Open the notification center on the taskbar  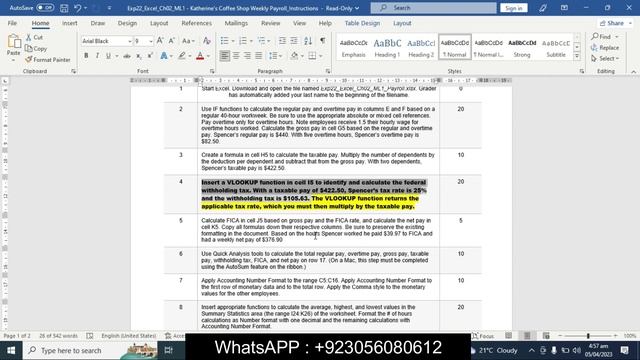pyautogui.click(x=624, y=351)
